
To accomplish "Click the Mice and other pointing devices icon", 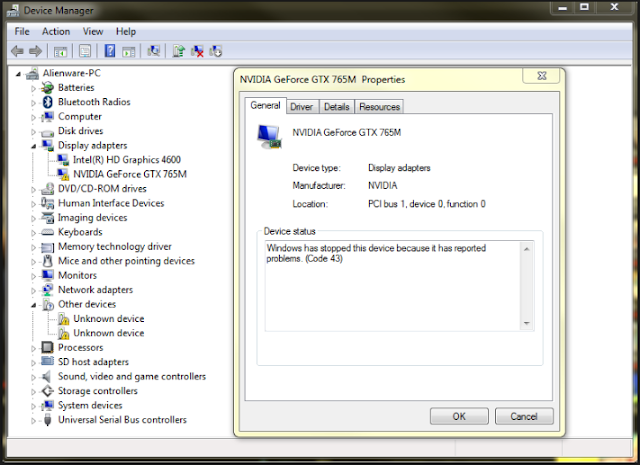I will (x=48, y=261).
